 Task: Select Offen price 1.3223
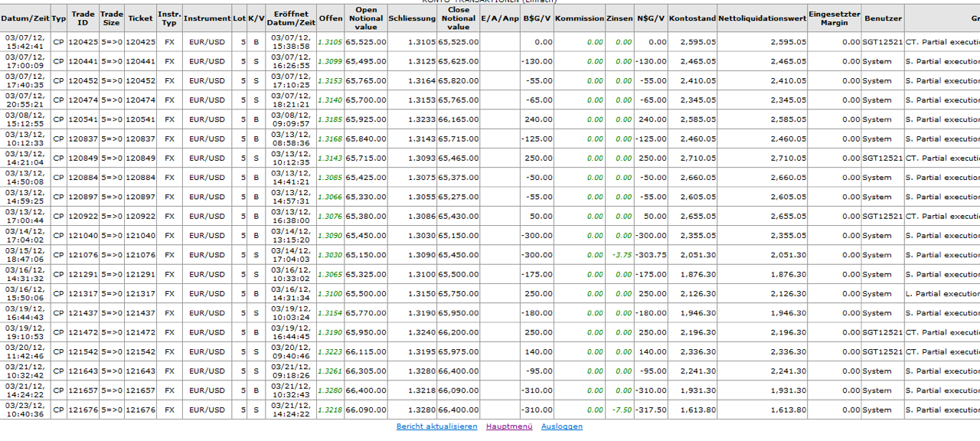point(330,351)
